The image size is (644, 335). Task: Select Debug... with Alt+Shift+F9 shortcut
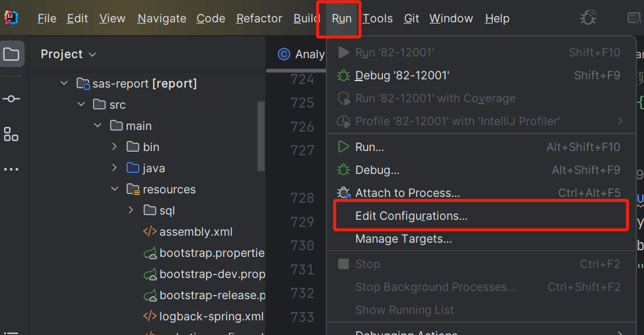coord(481,170)
